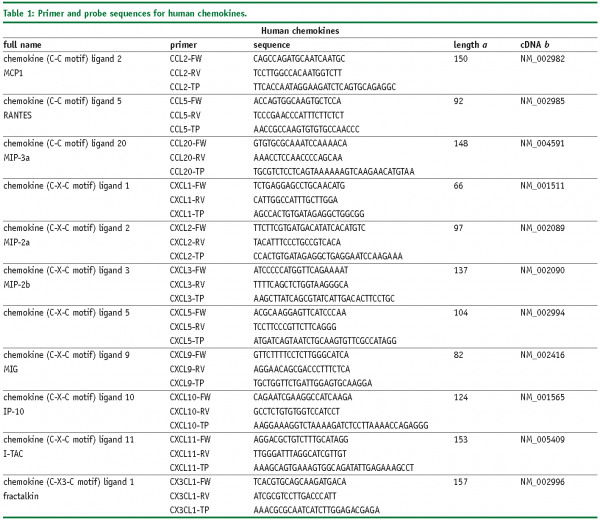Click the 'sequence' column header
600x520 pixels.
pos(272,45)
